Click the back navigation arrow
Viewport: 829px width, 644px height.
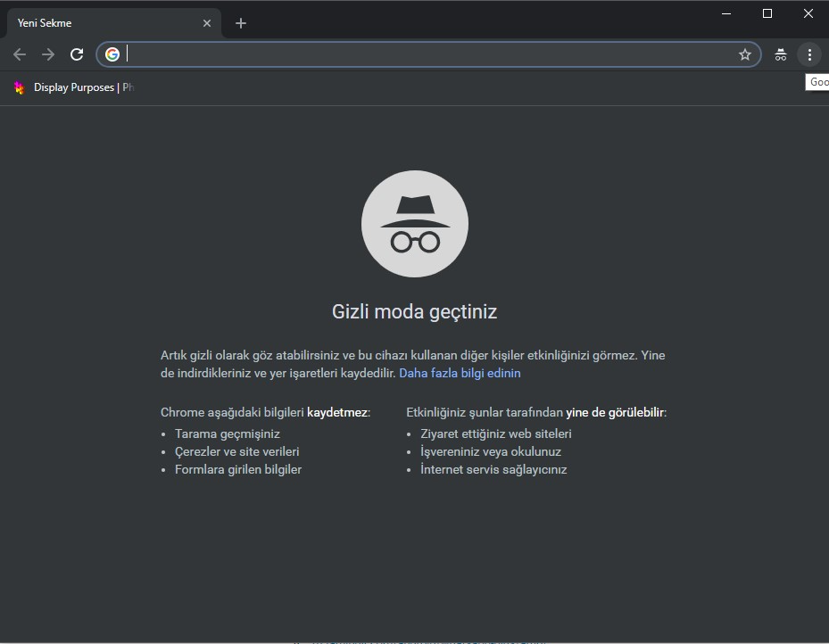[20, 54]
